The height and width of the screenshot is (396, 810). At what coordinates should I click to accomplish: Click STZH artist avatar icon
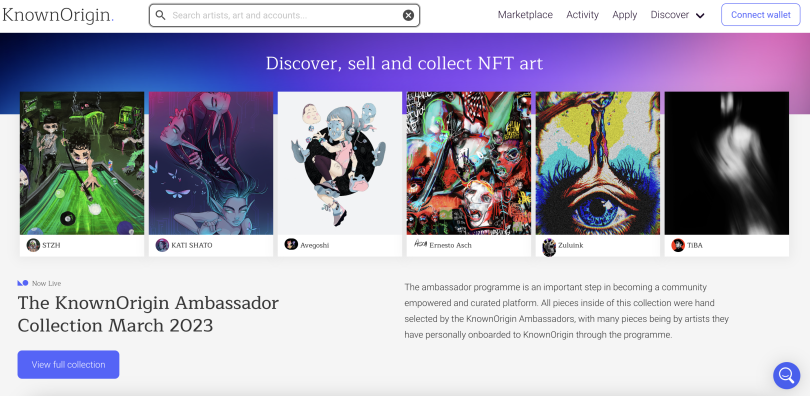pyautogui.click(x=33, y=245)
